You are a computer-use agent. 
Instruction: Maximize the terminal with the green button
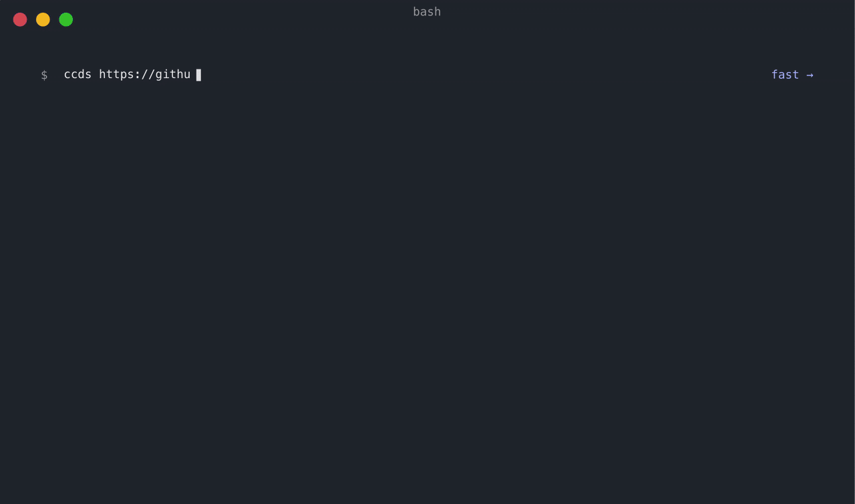point(65,19)
